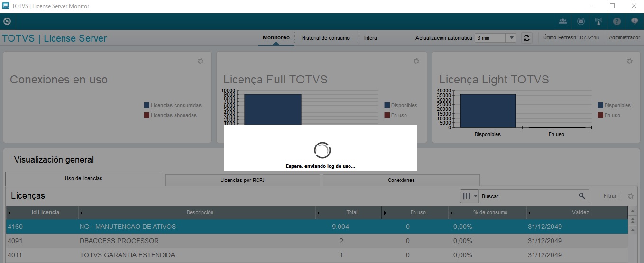Click the Filtrar button
Viewport: 644px width, 263px height.
[x=610, y=196]
